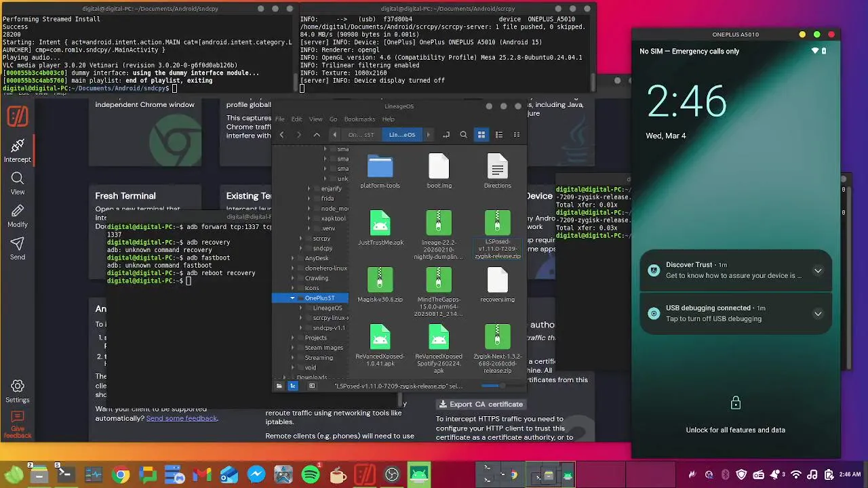The image size is (868, 488).
Task: Open Google Chrome from taskbar
Action: (121, 475)
